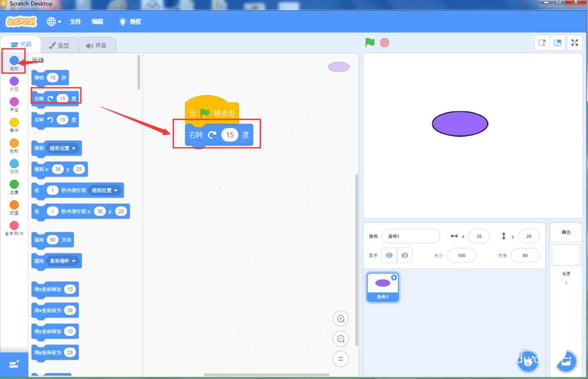Open the add backdrop button
Image resolution: width=588 pixels, height=379 pixels.
coord(566,361)
